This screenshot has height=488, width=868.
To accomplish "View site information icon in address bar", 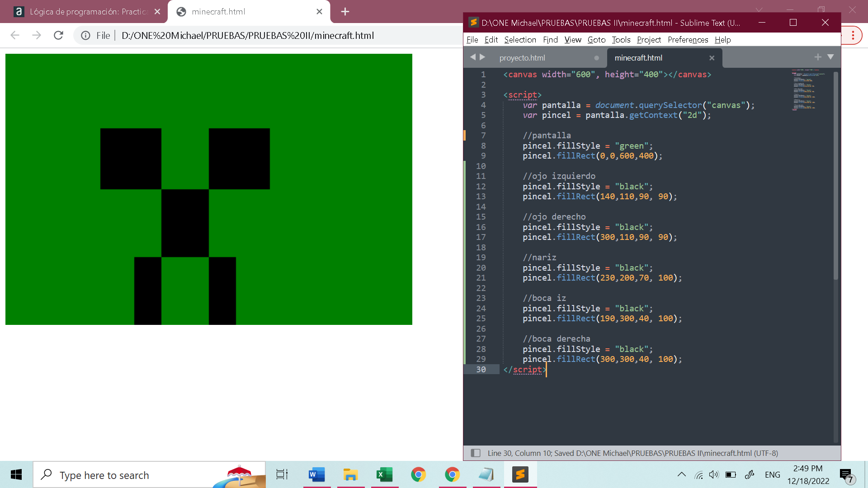I will [85, 35].
